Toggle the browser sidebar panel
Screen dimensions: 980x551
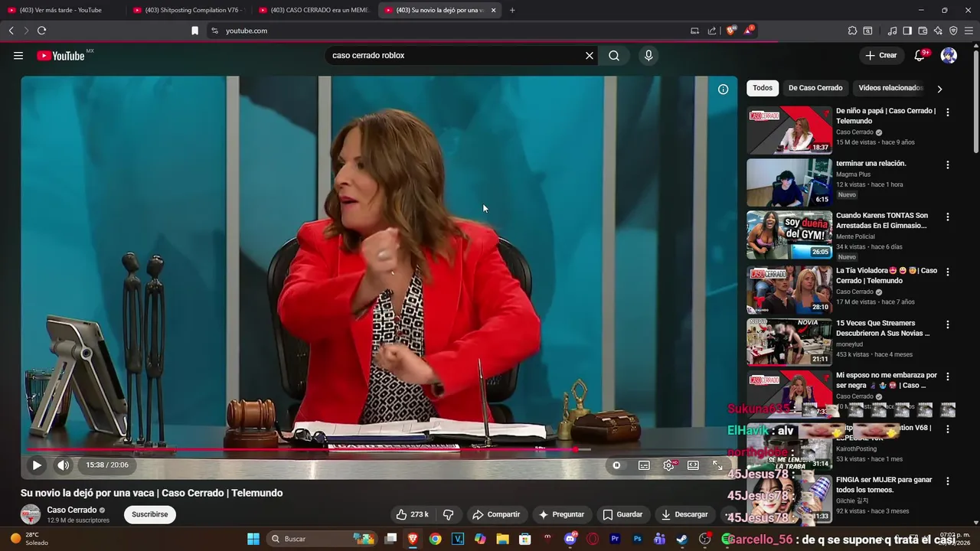tap(907, 31)
